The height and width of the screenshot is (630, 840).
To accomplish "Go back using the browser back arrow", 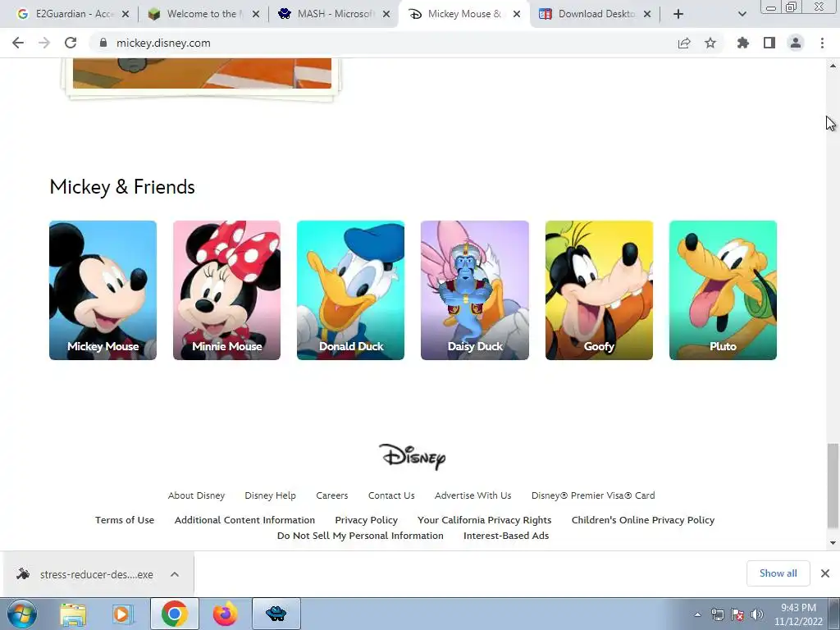I will (18, 43).
